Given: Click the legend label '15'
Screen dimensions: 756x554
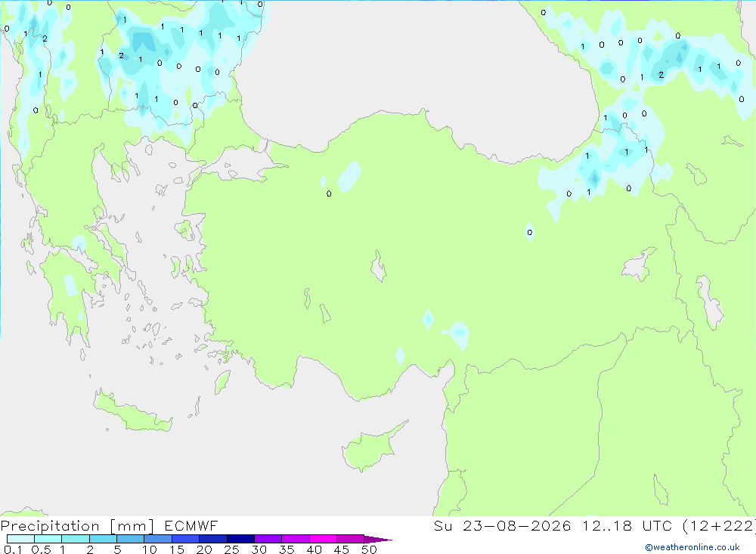Looking at the screenshot, I should click(x=177, y=549).
